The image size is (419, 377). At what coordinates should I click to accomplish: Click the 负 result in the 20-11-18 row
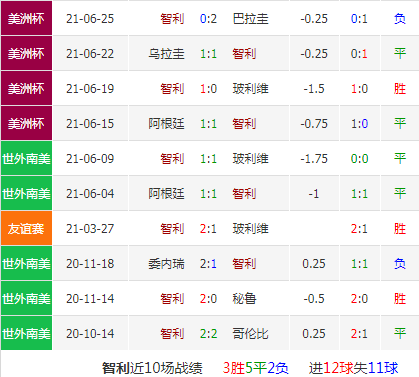coord(400,264)
